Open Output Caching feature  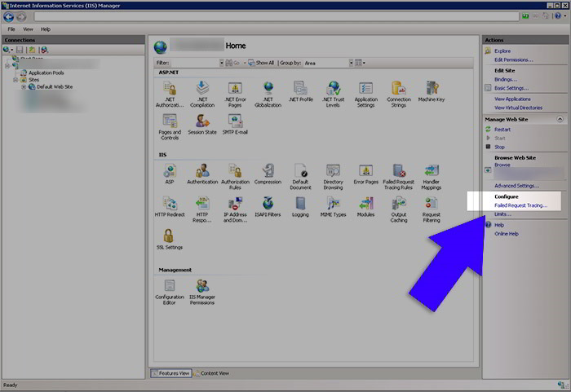coord(399,209)
